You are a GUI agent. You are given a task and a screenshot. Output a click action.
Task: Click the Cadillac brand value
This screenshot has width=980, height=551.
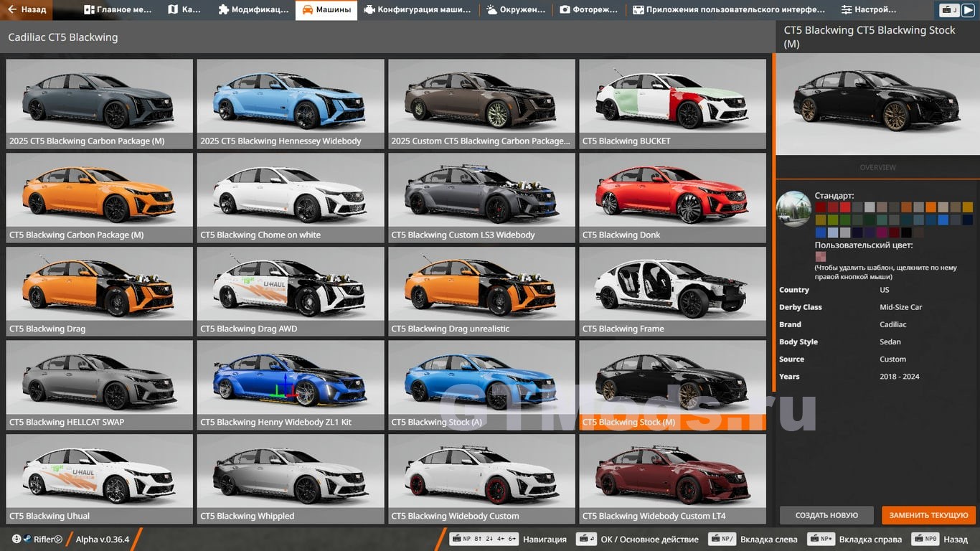[893, 324]
